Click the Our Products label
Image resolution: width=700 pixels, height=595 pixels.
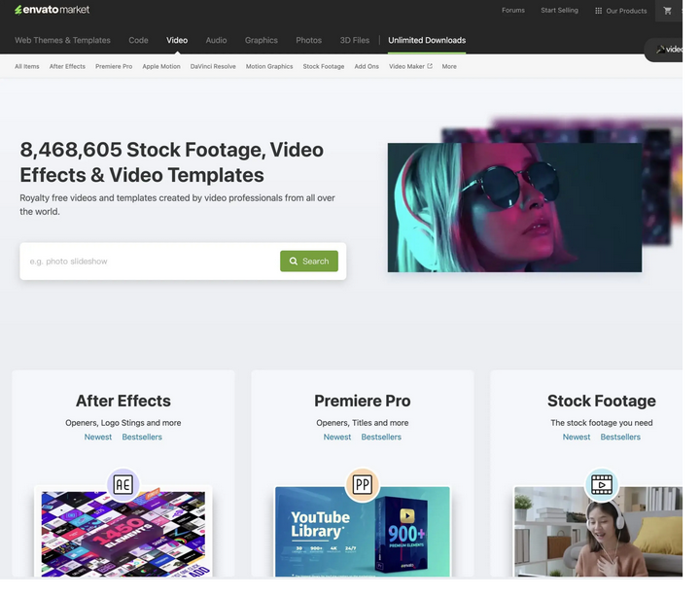(x=626, y=11)
